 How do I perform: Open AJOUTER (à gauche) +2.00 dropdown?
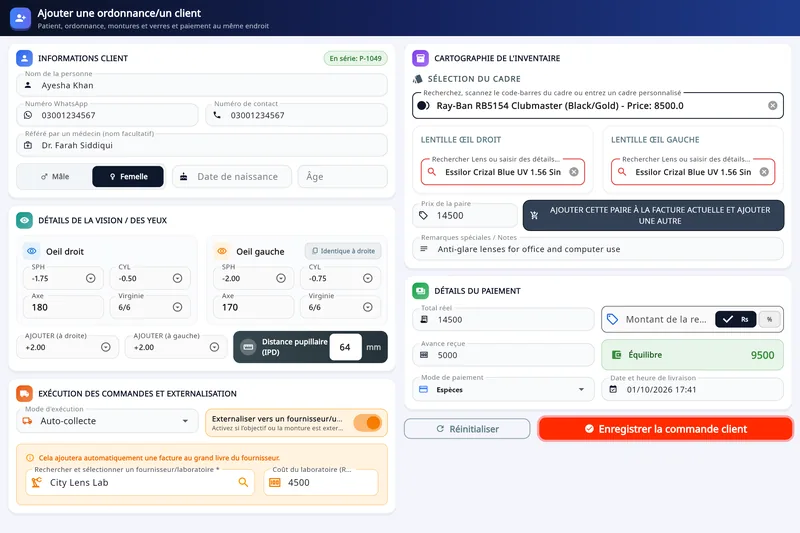[x=214, y=347]
